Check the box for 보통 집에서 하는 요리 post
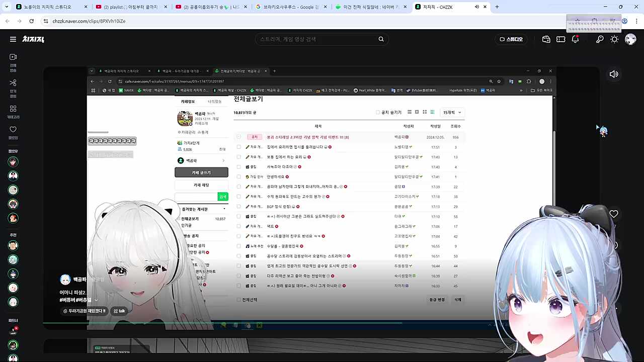Image resolution: width=644 pixels, height=362 pixels. [238, 157]
